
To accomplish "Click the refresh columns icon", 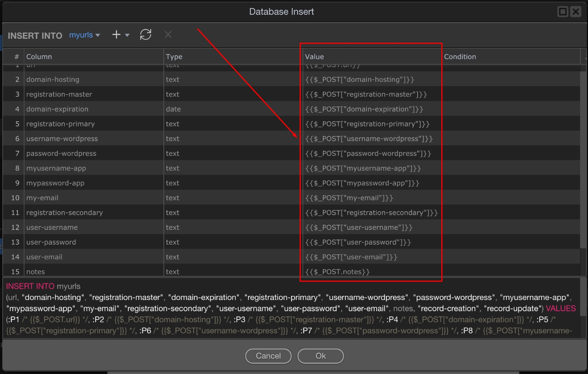I will point(146,35).
